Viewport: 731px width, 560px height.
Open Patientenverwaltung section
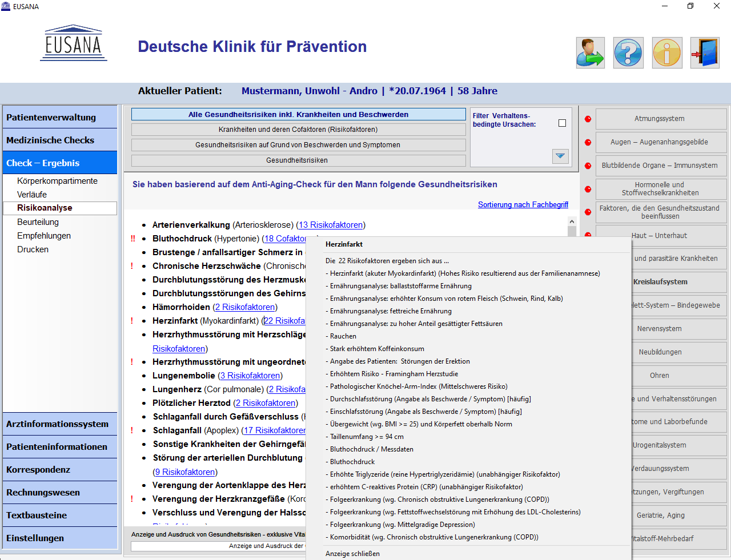[x=60, y=117]
